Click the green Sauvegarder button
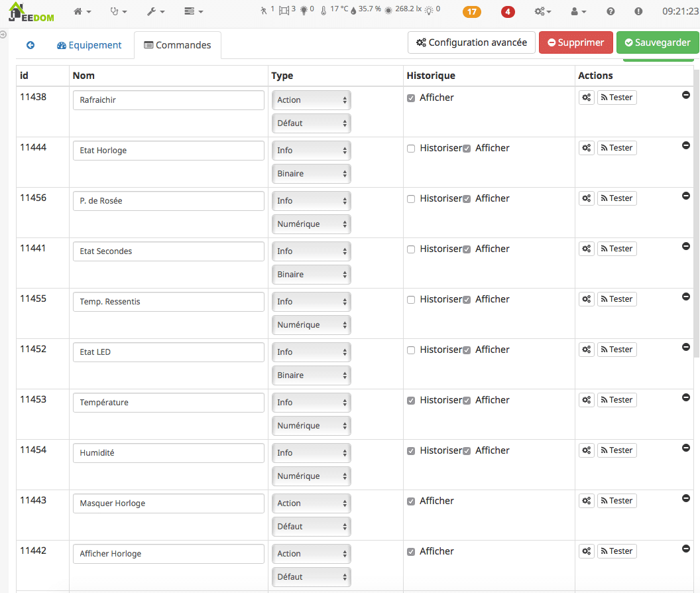 658,42
